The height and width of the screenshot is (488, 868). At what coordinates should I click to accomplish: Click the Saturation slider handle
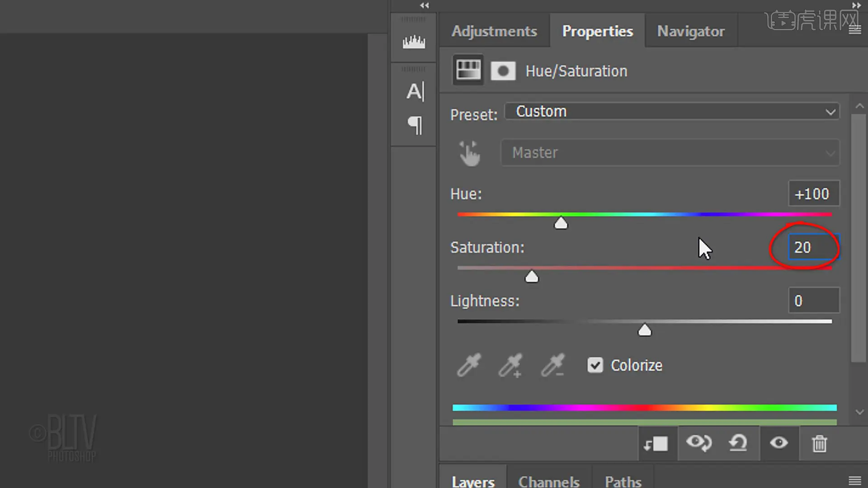[x=532, y=277]
